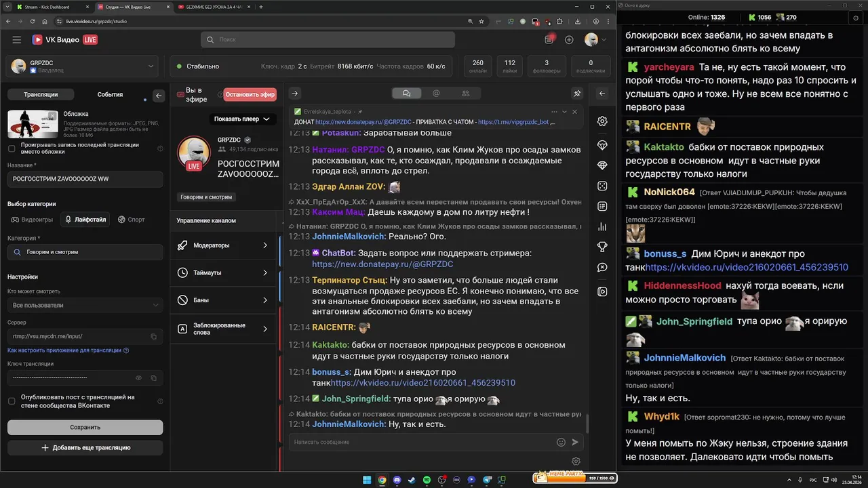Image resolution: width=868 pixels, height=488 pixels.
Task: Click the VK Video search field
Action: [x=328, y=40]
